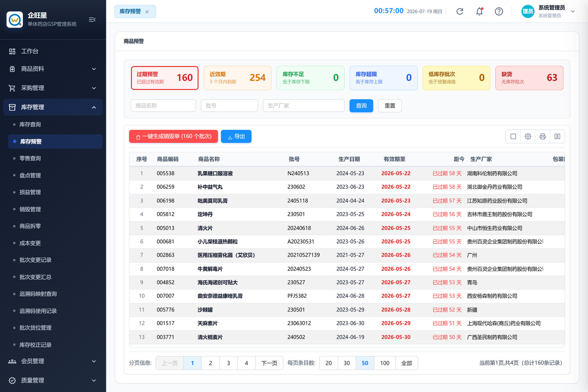This screenshot has height=392, width=588.
Task: Select row 天麻素片
Action: point(347,323)
